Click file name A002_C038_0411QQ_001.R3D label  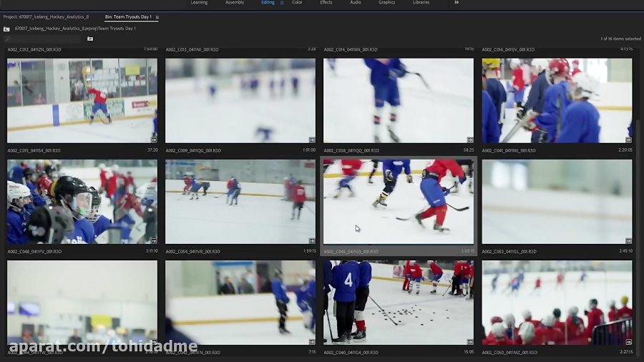pos(351,151)
